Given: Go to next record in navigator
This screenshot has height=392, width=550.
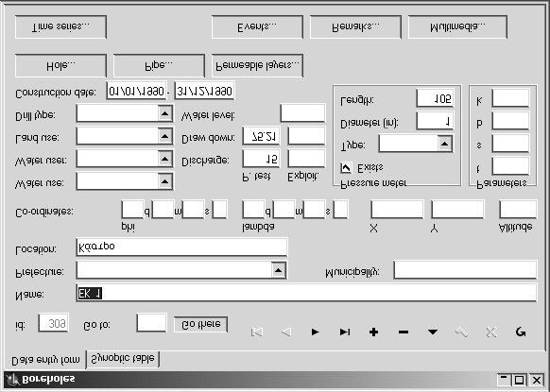Looking at the screenshot, I should coord(316,332).
